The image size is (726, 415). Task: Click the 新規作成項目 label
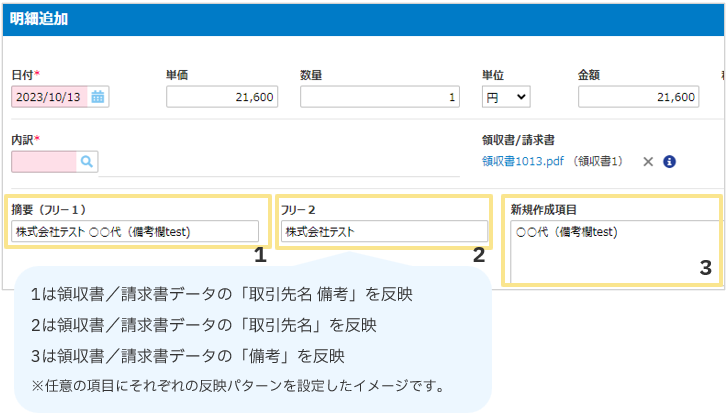[544, 210]
